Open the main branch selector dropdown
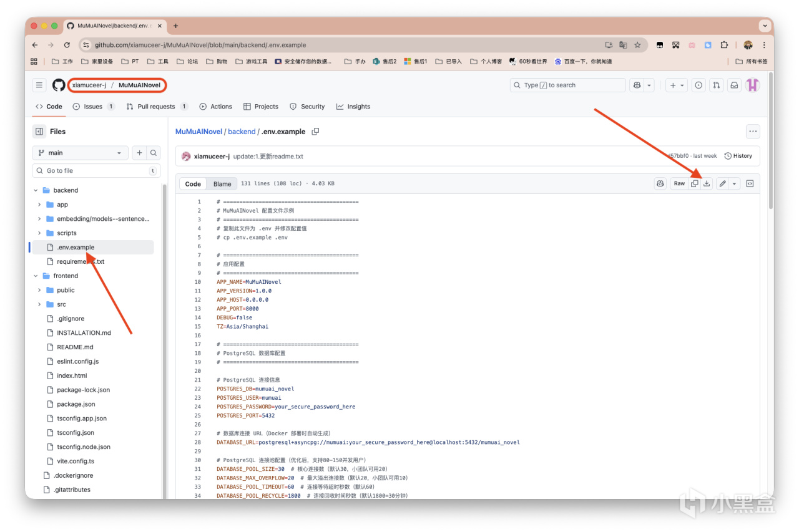The image size is (799, 532). click(80, 153)
